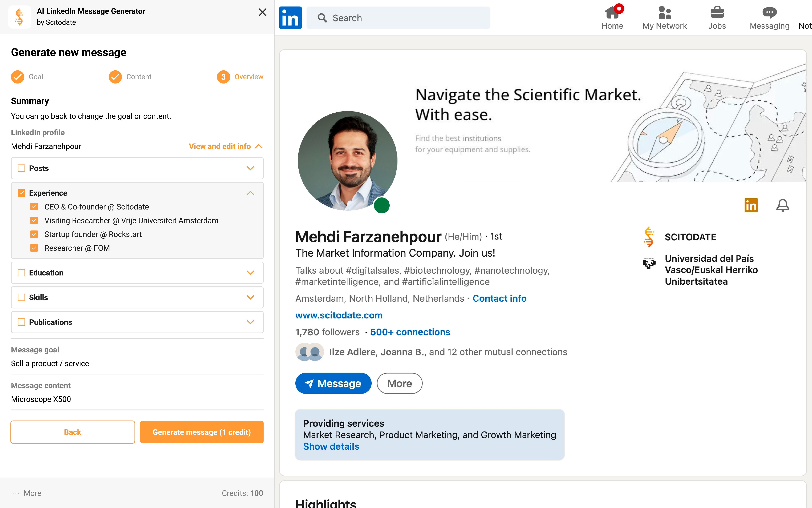Click Generate message (1 credit)
The width and height of the screenshot is (812, 508).
point(201,432)
